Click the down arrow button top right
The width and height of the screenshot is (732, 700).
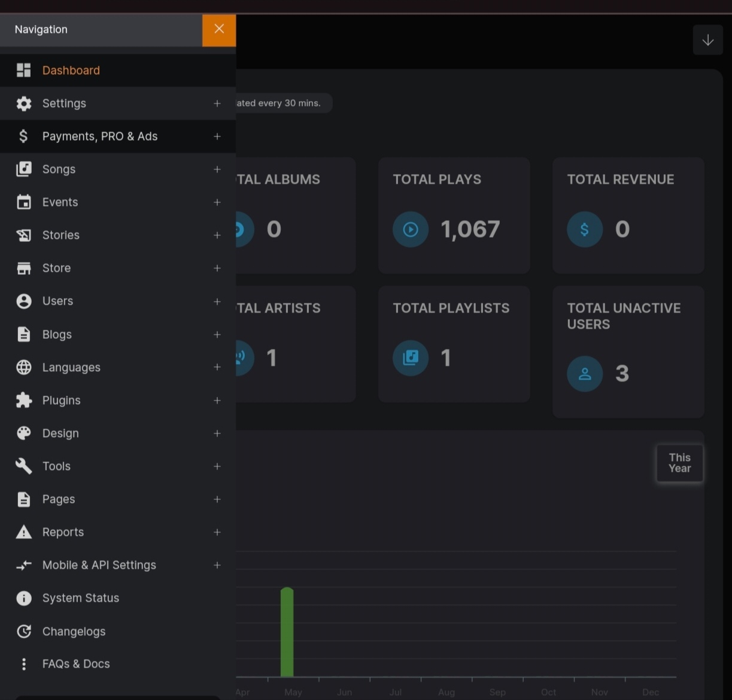[707, 40]
